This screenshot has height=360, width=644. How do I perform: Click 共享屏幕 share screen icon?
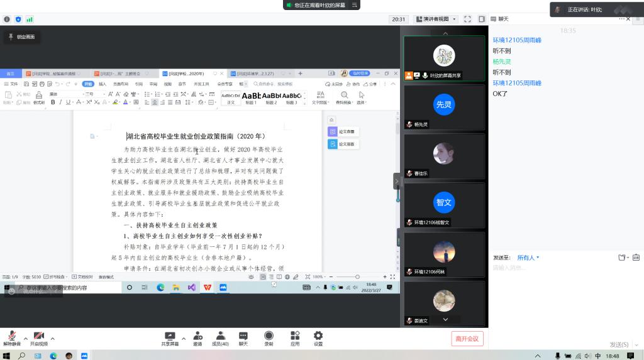[169, 338]
